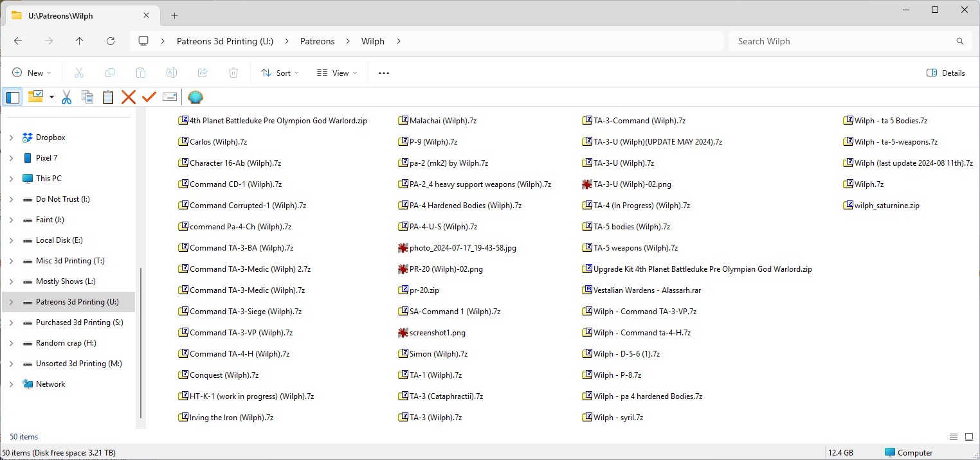
Task: Click the classic toolbar Copy pages icon
Action: pyautogui.click(x=87, y=97)
